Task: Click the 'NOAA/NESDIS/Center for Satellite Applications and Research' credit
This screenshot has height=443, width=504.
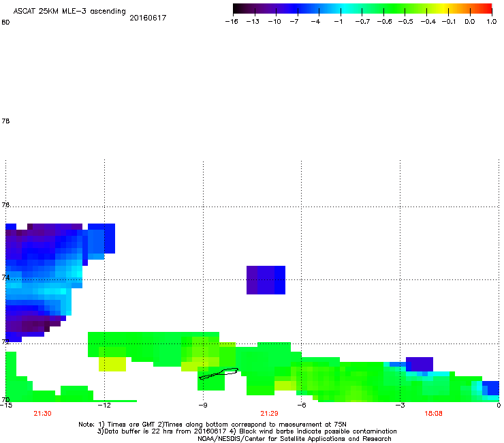Action: coord(294,439)
